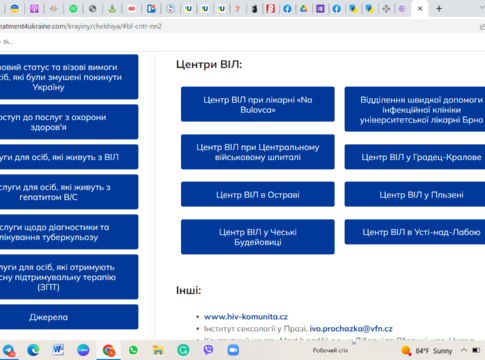Open Telegram from the taskbar
Viewport: 485px width, 360px height.
[8, 350]
